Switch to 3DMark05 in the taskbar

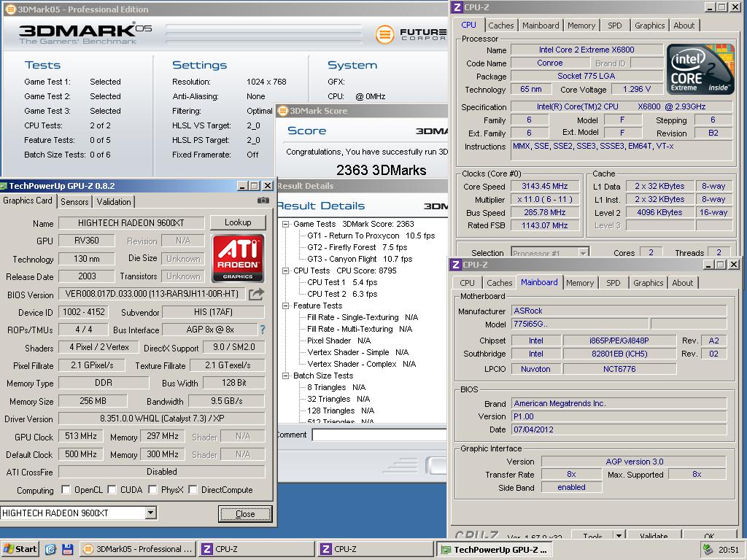pyautogui.click(x=138, y=549)
